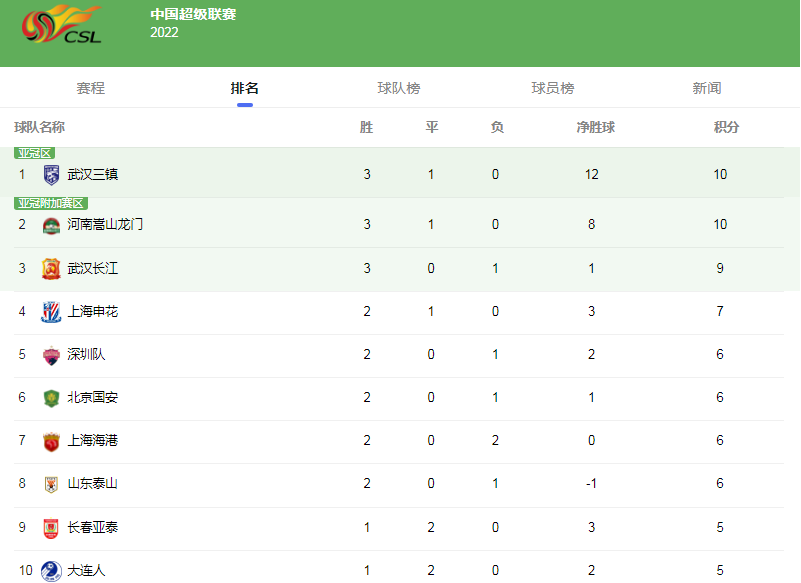Click the 深圳队 team crest icon
801x583 pixels.
tap(51, 355)
